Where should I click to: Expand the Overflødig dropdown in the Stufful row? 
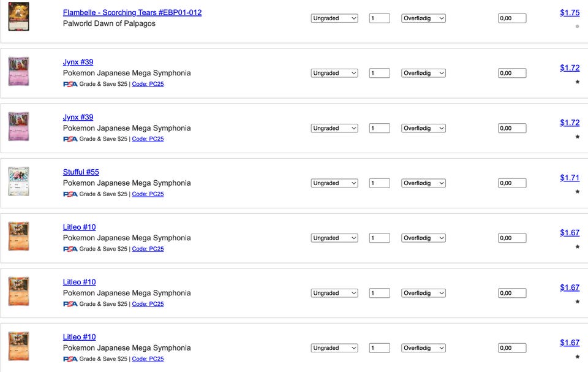click(x=423, y=183)
